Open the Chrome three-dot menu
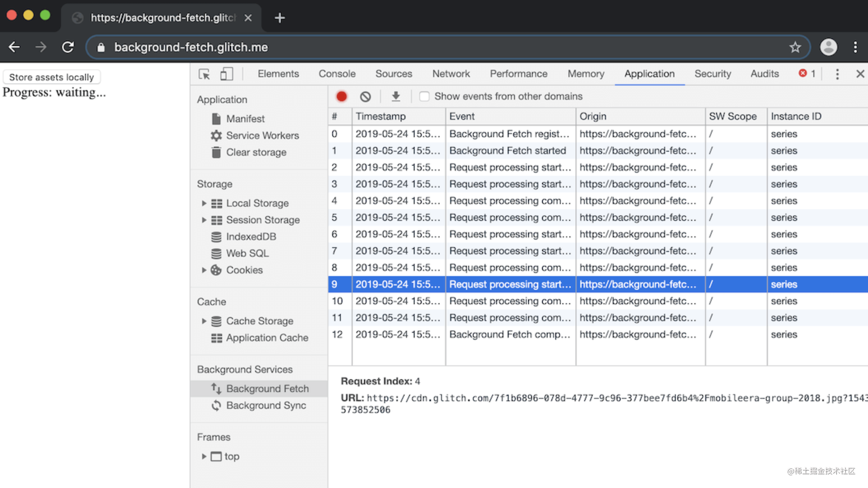Image resolution: width=868 pixels, height=488 pixels. 855,47
